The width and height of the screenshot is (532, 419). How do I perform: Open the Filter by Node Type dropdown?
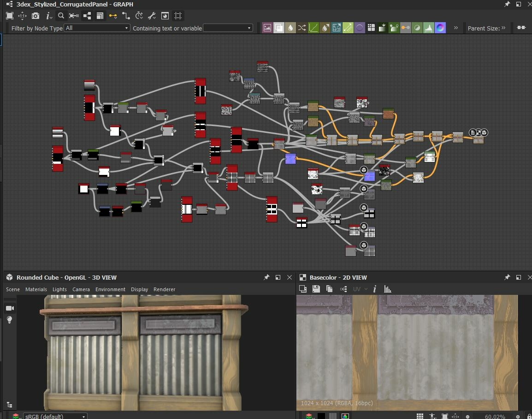pyautogui.click(x=97, y=28)
